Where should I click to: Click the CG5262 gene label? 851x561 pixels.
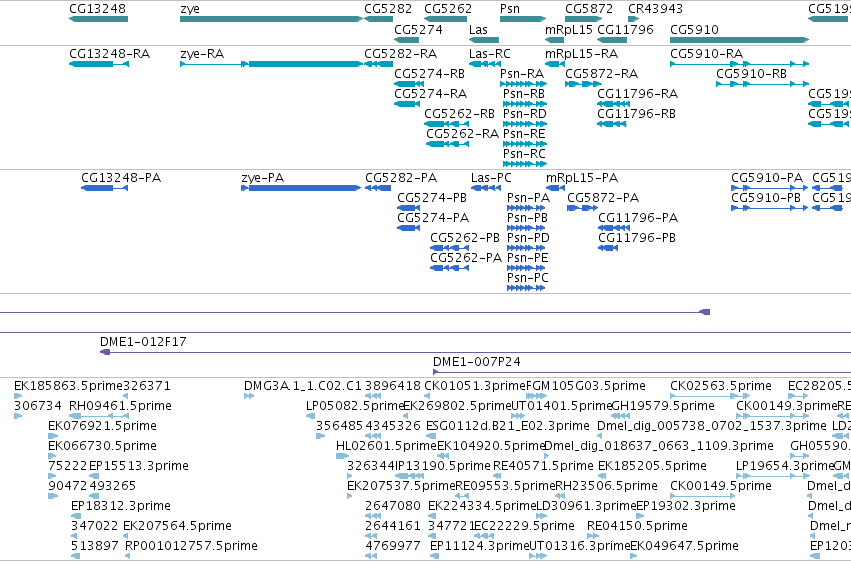448,9
